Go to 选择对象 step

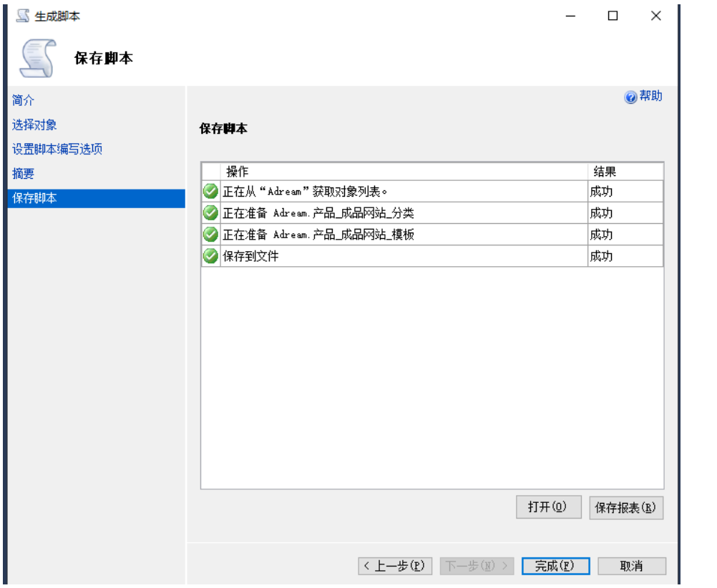coord(34,125)
